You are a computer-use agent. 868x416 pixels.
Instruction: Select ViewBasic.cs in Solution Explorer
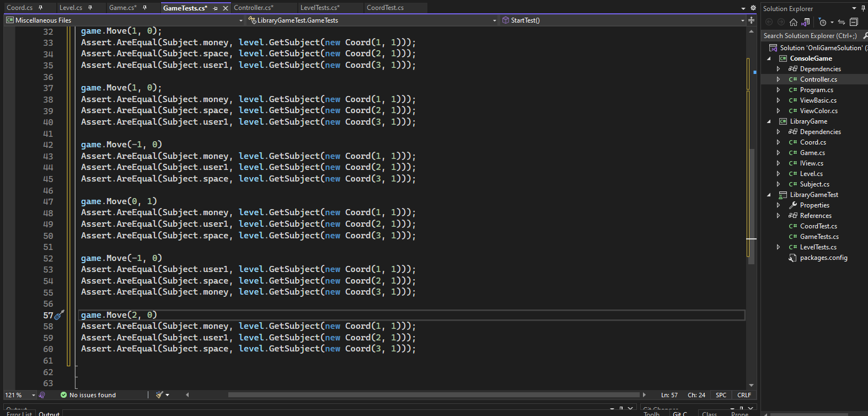coord(818,100)
